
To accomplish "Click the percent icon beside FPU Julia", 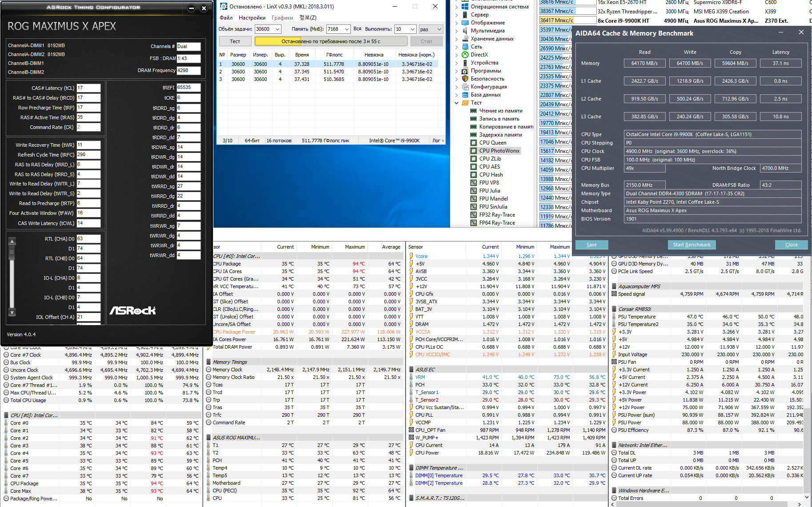I will pos(473,191).
